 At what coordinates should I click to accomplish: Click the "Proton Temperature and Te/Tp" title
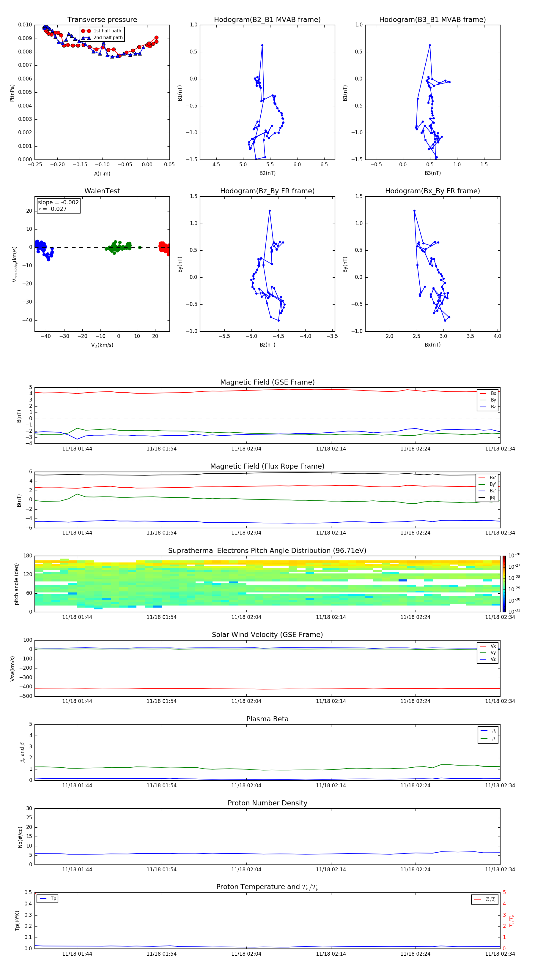[267, 888]
